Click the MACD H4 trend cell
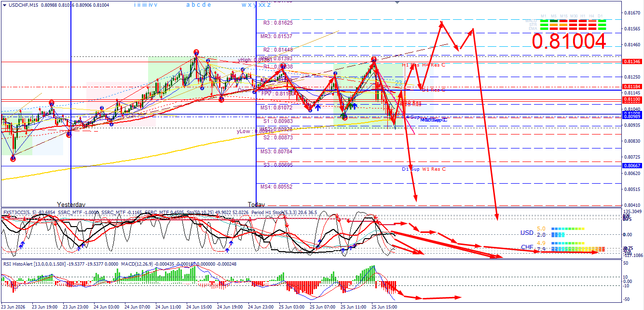 pyautogui.click(x=592, y=21)
